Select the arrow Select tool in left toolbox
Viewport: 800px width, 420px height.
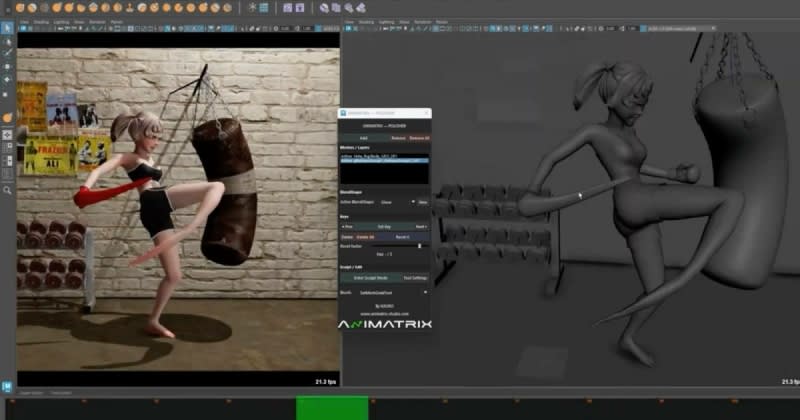point(7,28)
